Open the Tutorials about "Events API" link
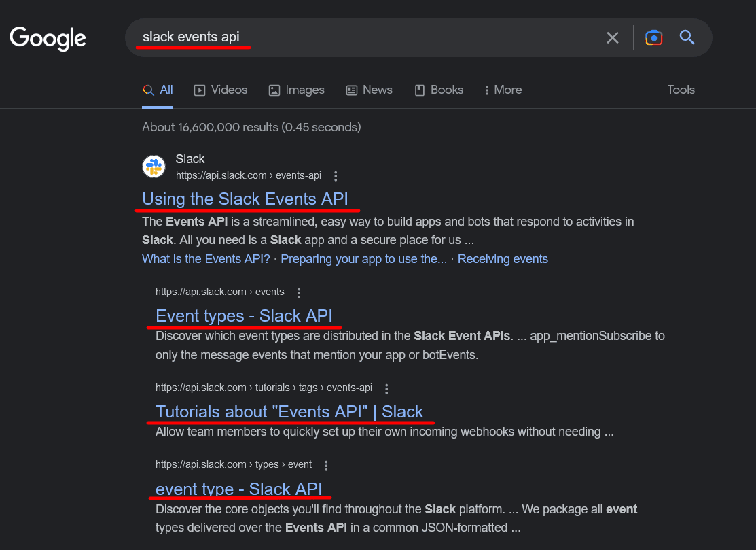 coord(289,412)
